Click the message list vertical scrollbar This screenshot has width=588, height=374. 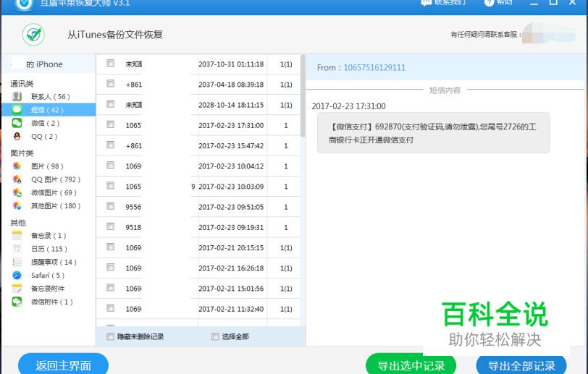(x=303, y=97)
